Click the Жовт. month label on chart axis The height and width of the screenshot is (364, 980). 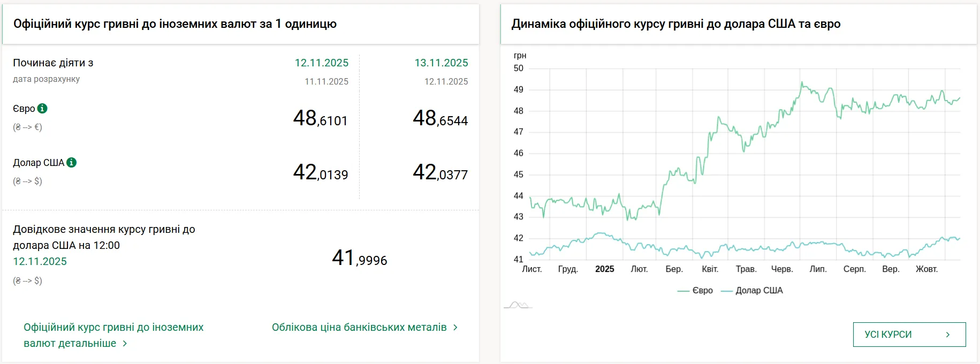(926, 269)
